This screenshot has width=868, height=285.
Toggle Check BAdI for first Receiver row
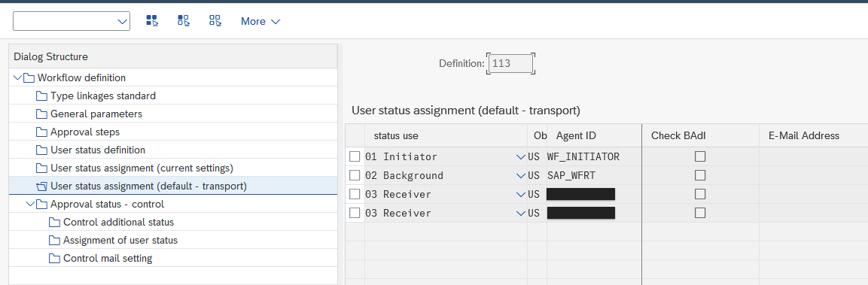coord(700,194)
